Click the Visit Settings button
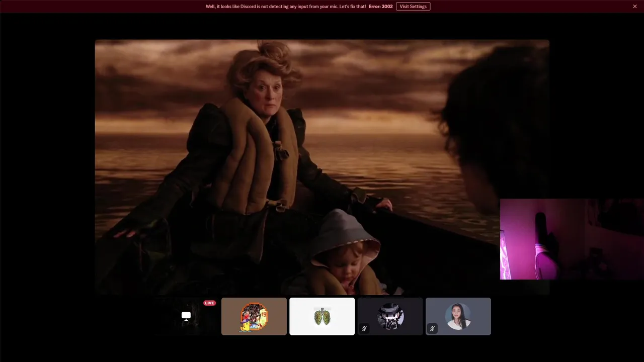 pos(413,7)
